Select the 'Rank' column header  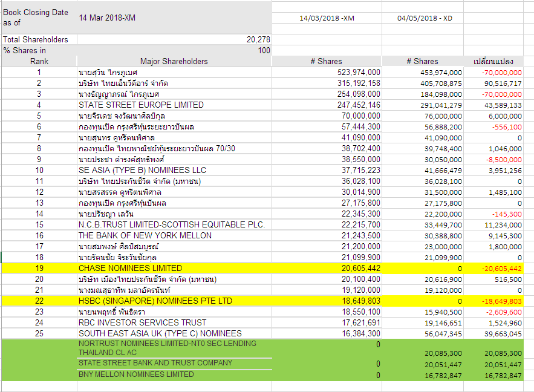[39, 61]
